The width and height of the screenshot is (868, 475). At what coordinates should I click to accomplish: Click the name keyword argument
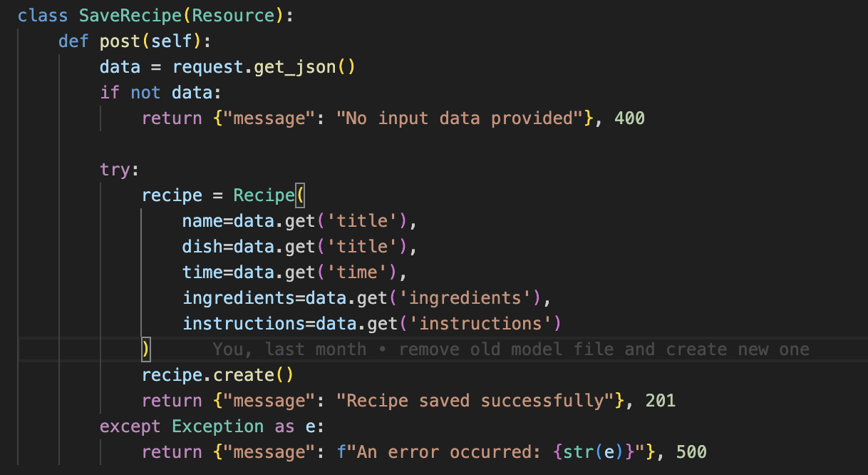coord(202,220)
